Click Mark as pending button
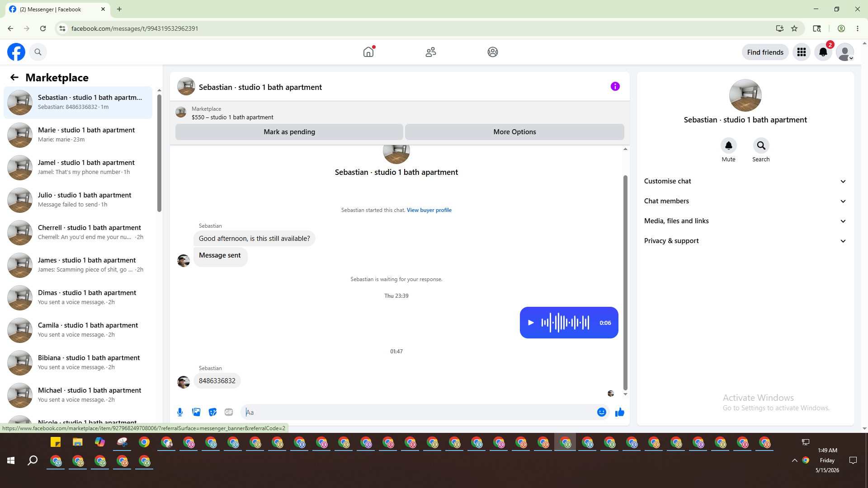This screenshot has height=488, width=868. (x=289, y=132)
